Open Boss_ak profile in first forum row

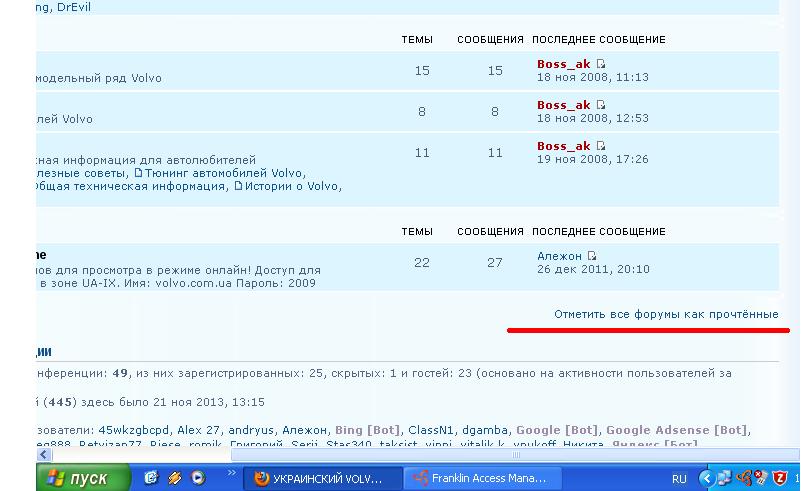click(563, 64)
